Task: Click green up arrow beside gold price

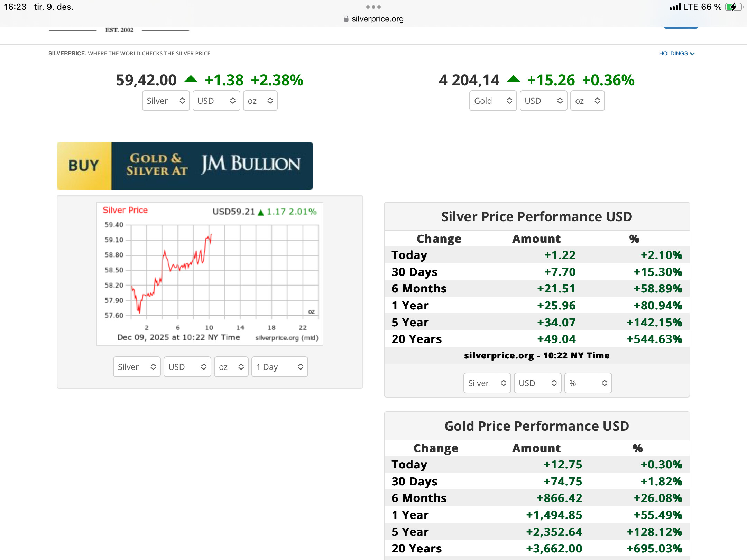Action: coord(514,80)
